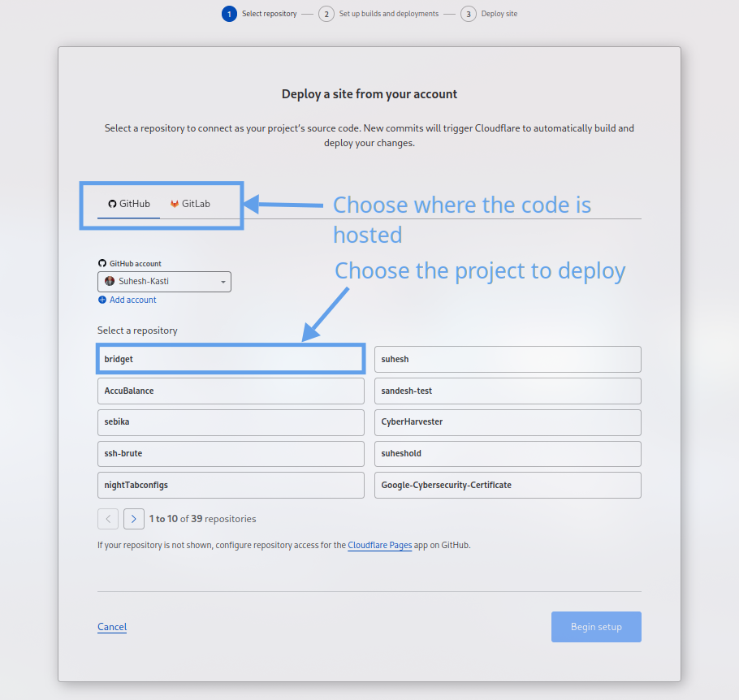
Task: Click the previous page arrow icon
Action: pos(108,518)
